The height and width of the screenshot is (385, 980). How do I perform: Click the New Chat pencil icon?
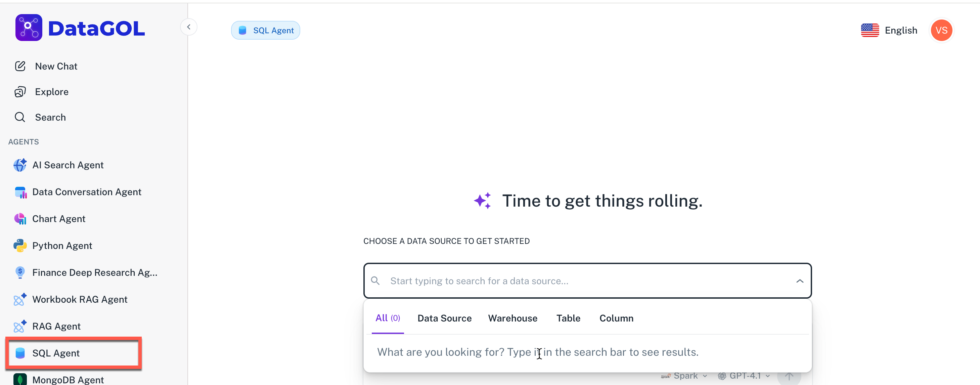pos(20,66)
